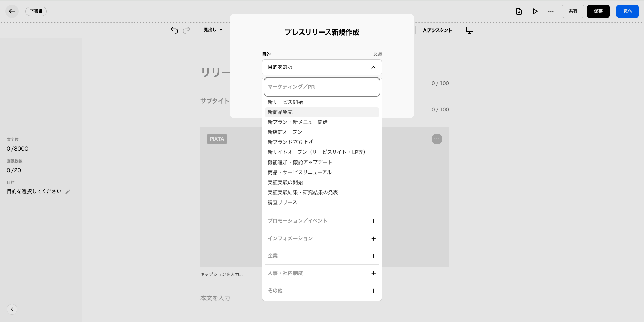The width and height of the screenshot is (644, 322).
Task: Collapse the マーケティング／PR group
Action: [x=322, y=87]
